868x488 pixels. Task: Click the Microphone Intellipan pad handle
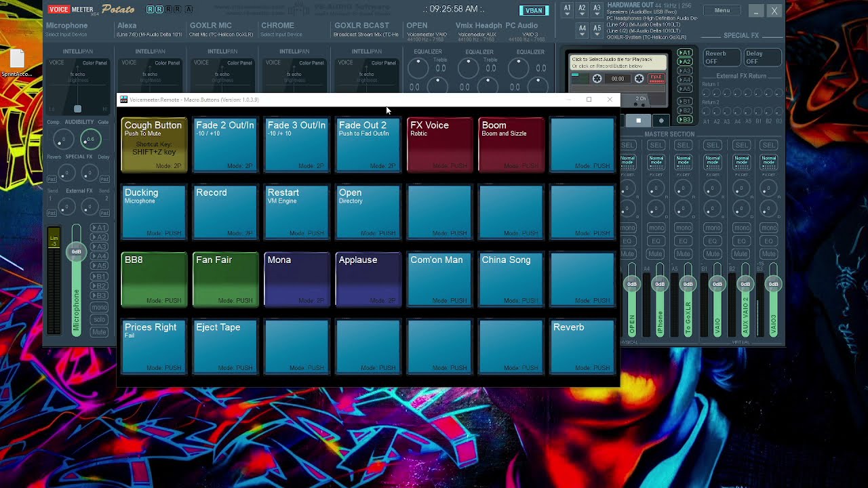[x=77, y=108]
